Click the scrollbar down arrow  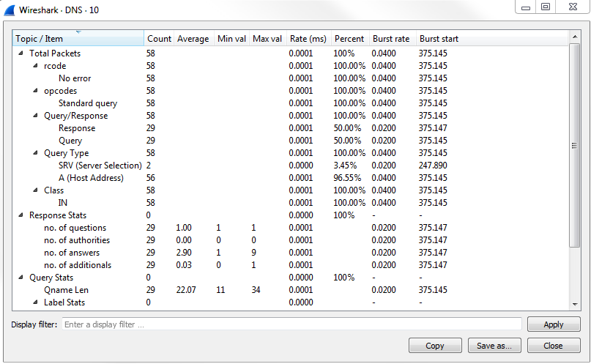pos(574,305)
